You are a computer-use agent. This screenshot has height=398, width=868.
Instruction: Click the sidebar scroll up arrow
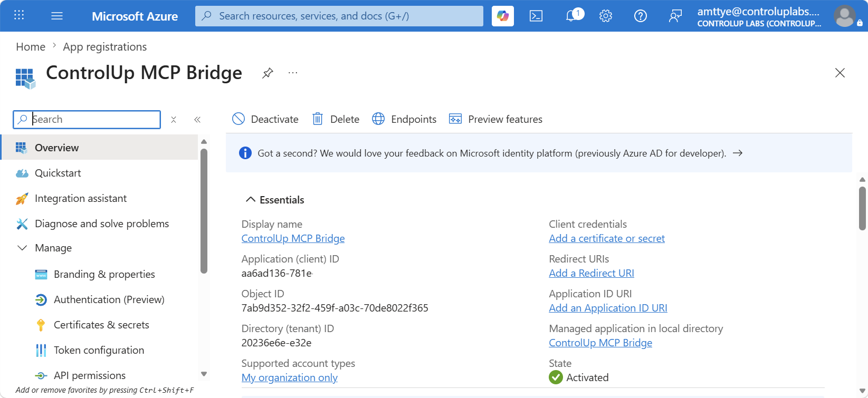[x=204, y=141]
